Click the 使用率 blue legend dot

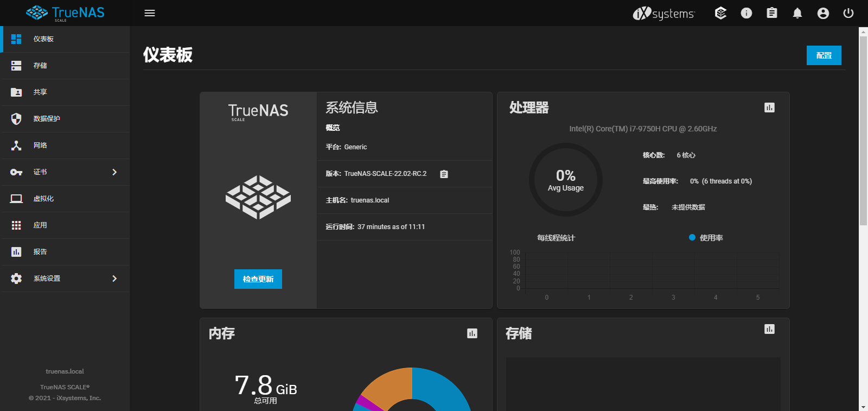(692, 237)
